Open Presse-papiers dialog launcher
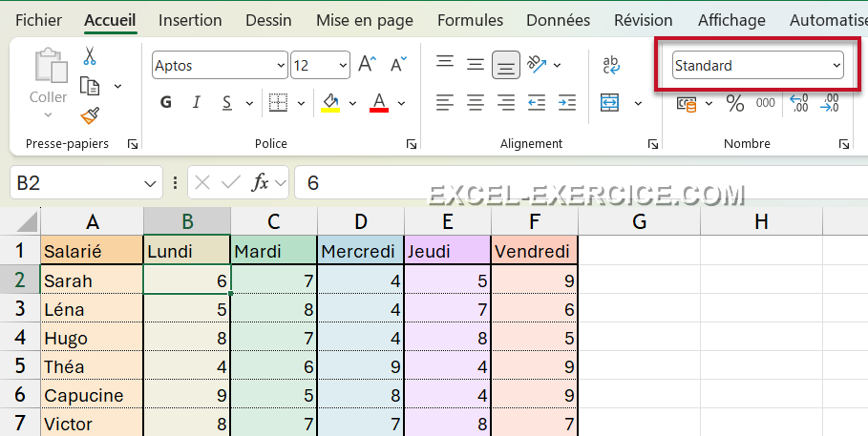 click(x=133, y=144)
